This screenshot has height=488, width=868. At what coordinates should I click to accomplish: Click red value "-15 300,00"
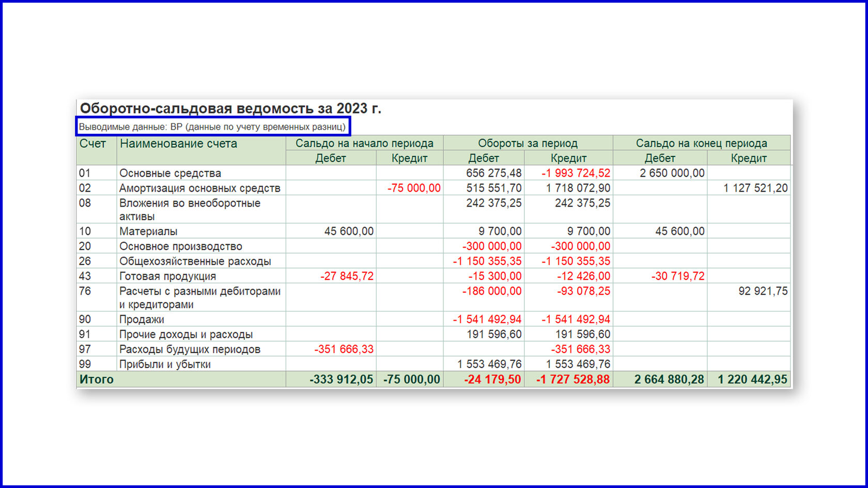pyautogui.click(x=494, y=276)
